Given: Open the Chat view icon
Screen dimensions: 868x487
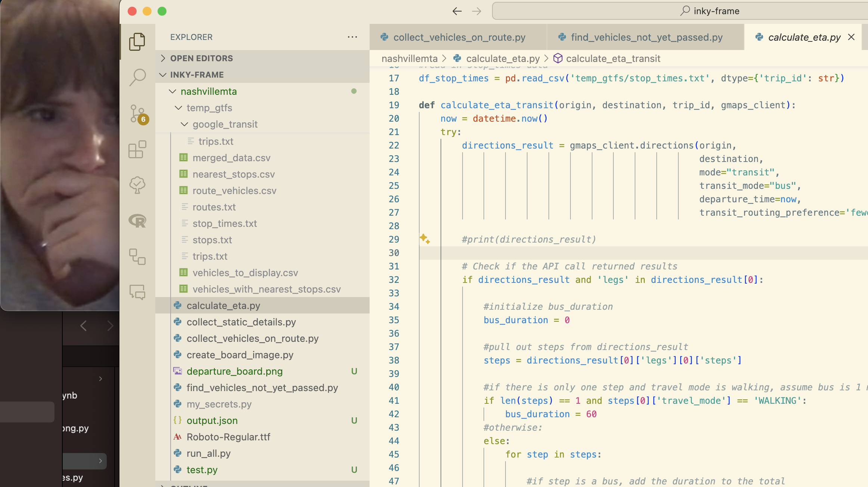Looking at the screenshot, I should (137, 292).
